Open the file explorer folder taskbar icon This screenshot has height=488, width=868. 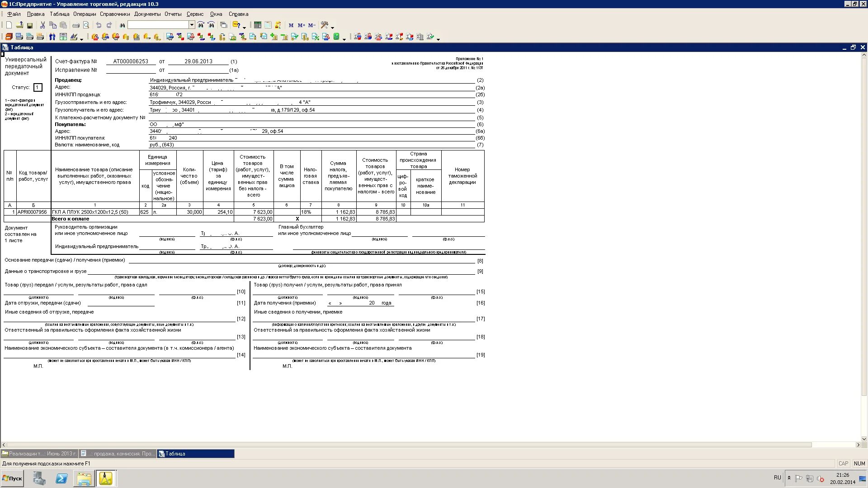[84, 479]
